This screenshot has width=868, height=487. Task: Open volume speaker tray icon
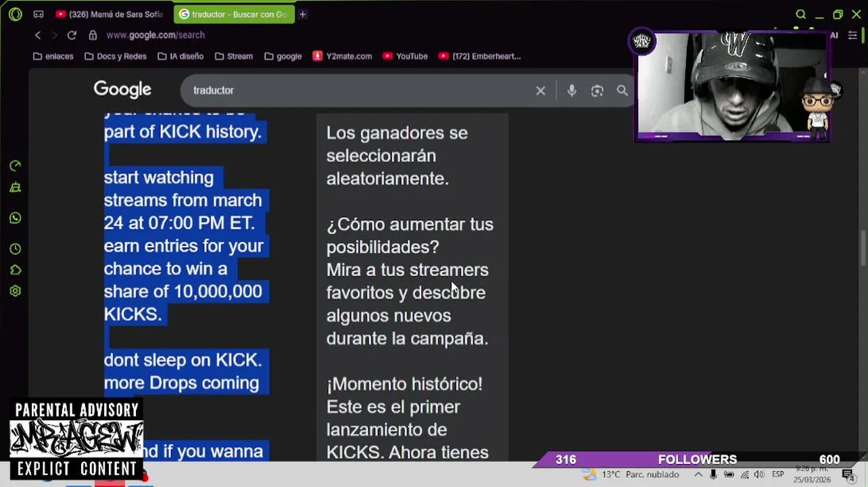tap(758, 475)
